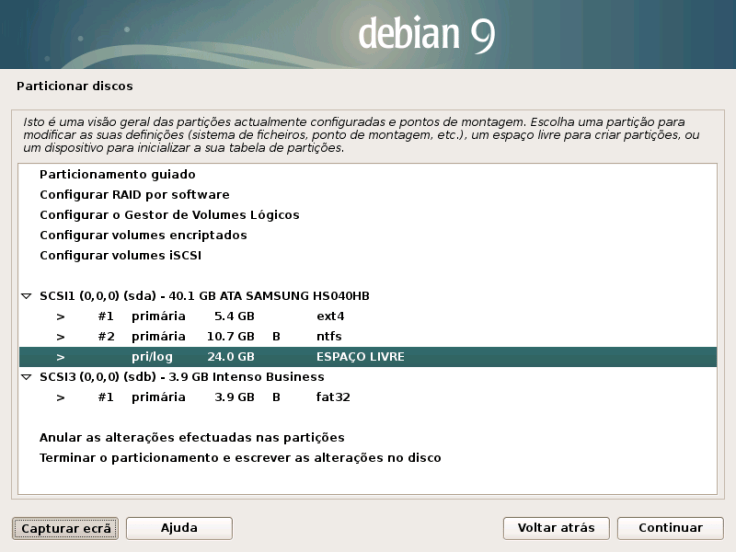Choose Configurar volumes encriptados

pyautogui.click(x=143, y=236)
